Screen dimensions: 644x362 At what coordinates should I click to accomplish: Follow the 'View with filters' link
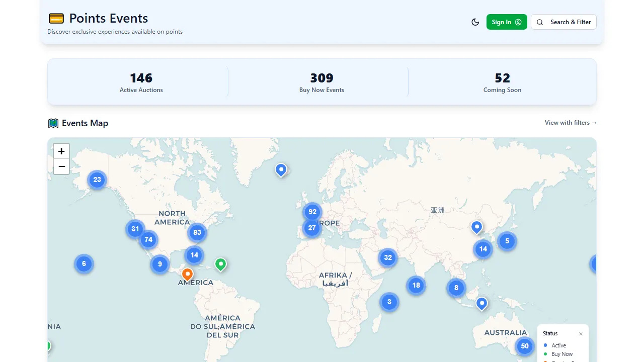pyautogui.click(x=571, y=123)
